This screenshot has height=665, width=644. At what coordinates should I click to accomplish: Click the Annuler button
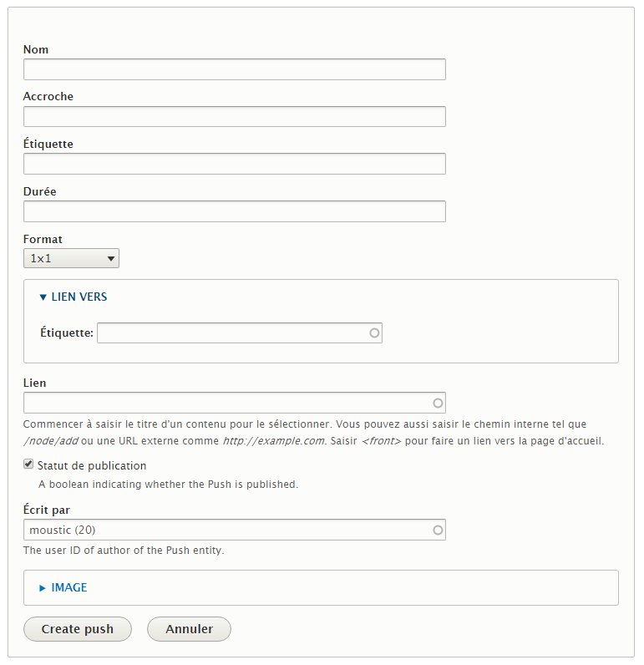[x=189, y=629]
